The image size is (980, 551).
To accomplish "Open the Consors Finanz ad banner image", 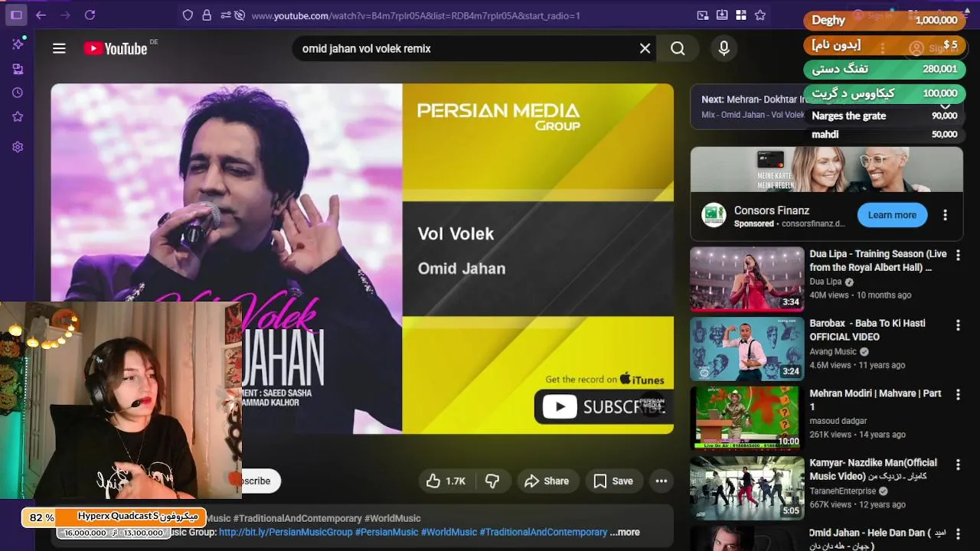I will (x=826, y=169).
